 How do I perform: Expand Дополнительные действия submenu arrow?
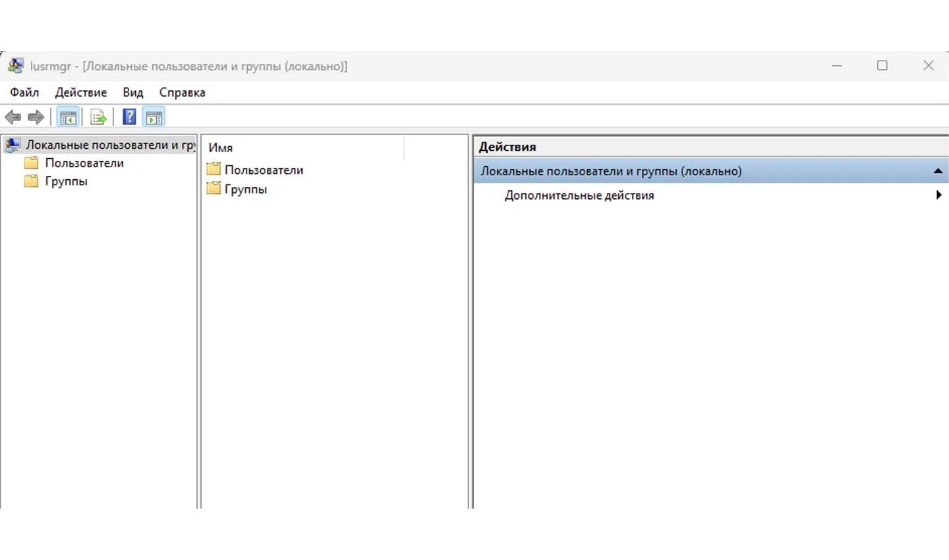(938, 195)
